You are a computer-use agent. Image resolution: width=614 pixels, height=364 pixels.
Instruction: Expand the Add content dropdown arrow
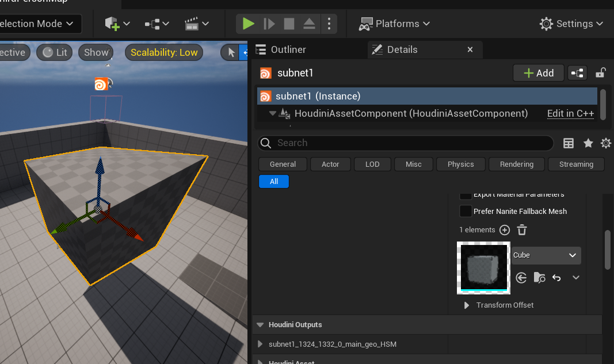(x=127, y=24)
